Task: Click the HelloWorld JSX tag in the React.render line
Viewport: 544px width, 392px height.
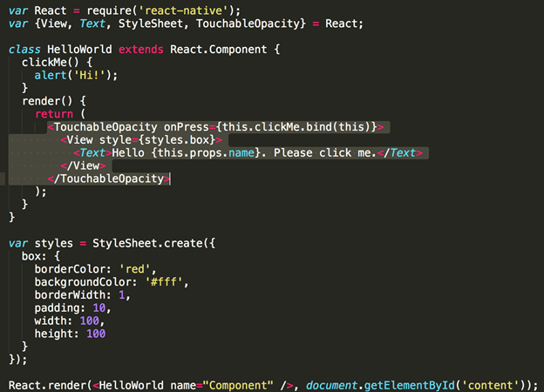Action: (131, 385)
